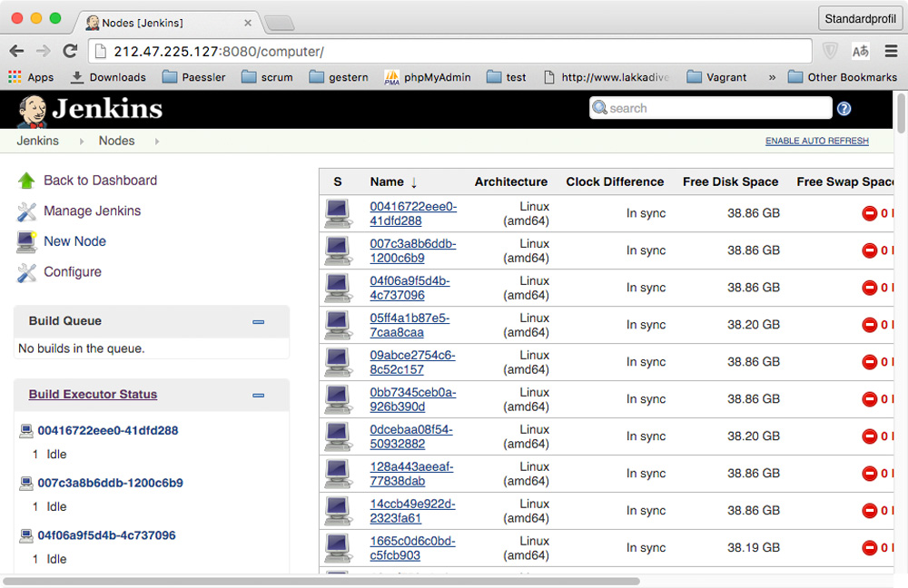The width and height of the screenshot is (908, 588).
Task: Open the Jenkins search help icon
Action: pos(844,109)
